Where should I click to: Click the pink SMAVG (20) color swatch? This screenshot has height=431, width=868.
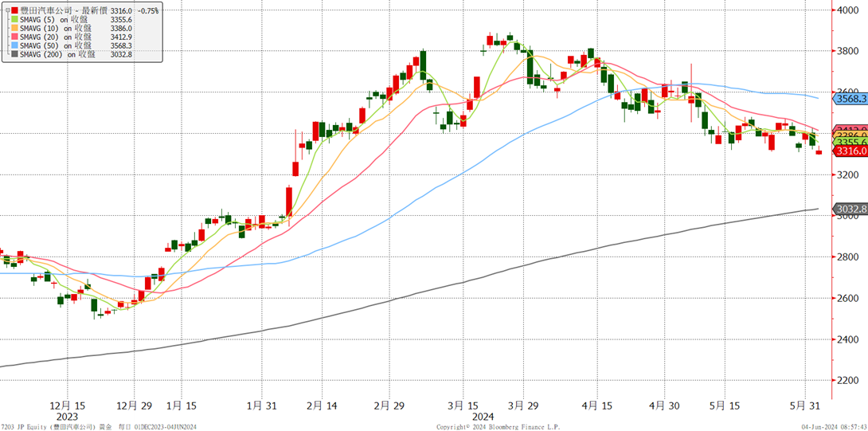(x=14, y=37)
